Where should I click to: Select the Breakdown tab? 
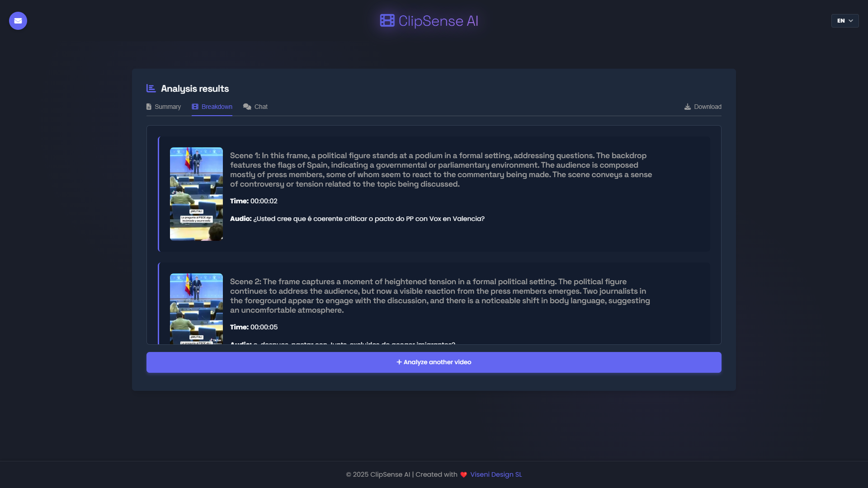217,107
